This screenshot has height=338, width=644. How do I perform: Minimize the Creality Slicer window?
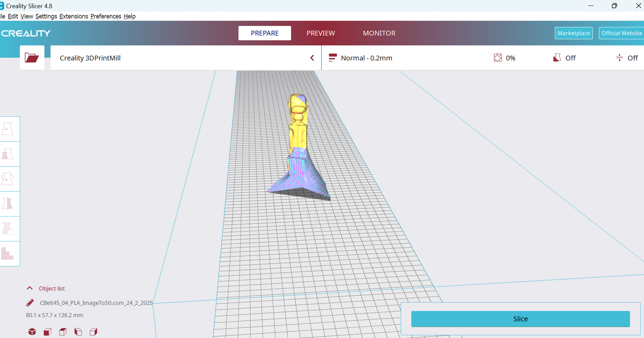[x=591, y=6]
